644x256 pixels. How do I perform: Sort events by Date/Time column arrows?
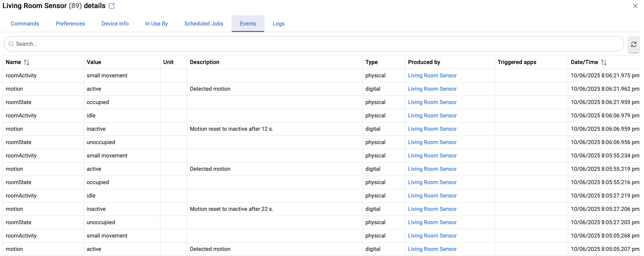coord(604,62)
